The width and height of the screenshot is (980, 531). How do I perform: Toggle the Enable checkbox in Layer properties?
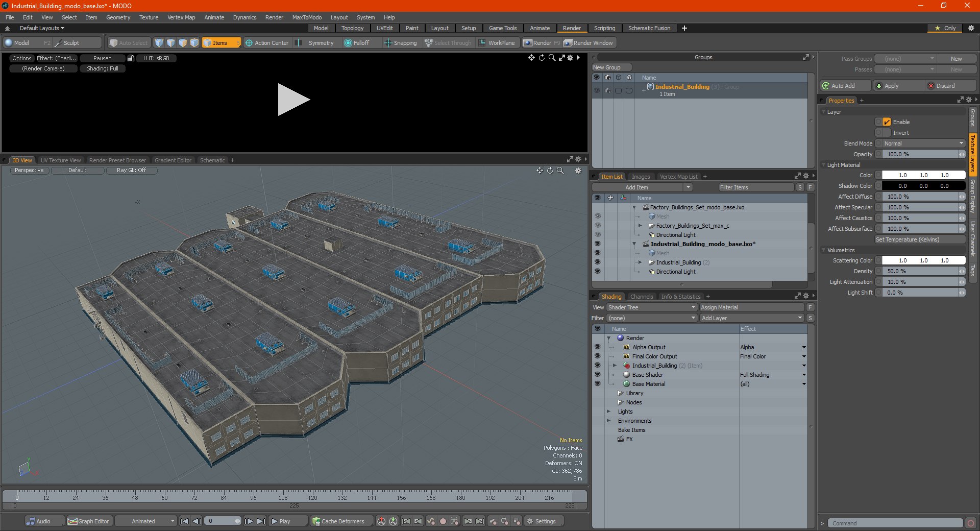click(887, 122)
